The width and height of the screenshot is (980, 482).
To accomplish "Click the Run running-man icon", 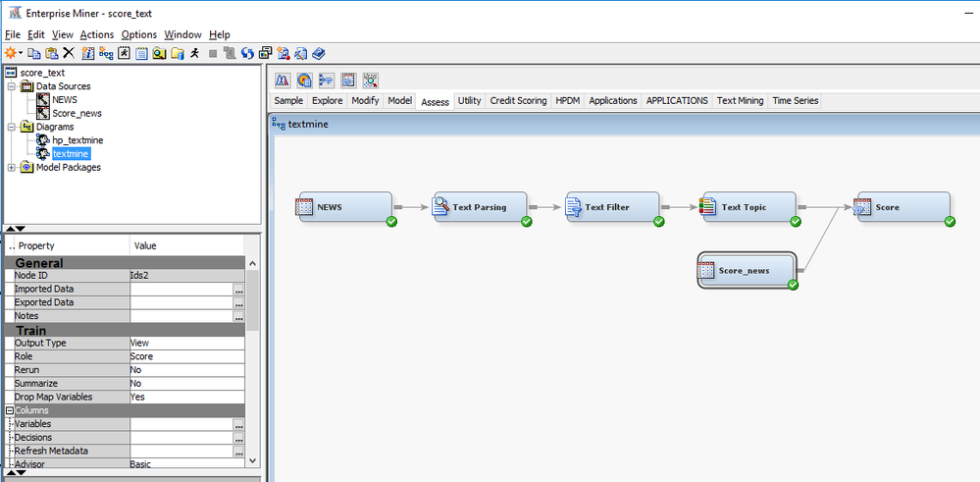I will pos(195,53).
